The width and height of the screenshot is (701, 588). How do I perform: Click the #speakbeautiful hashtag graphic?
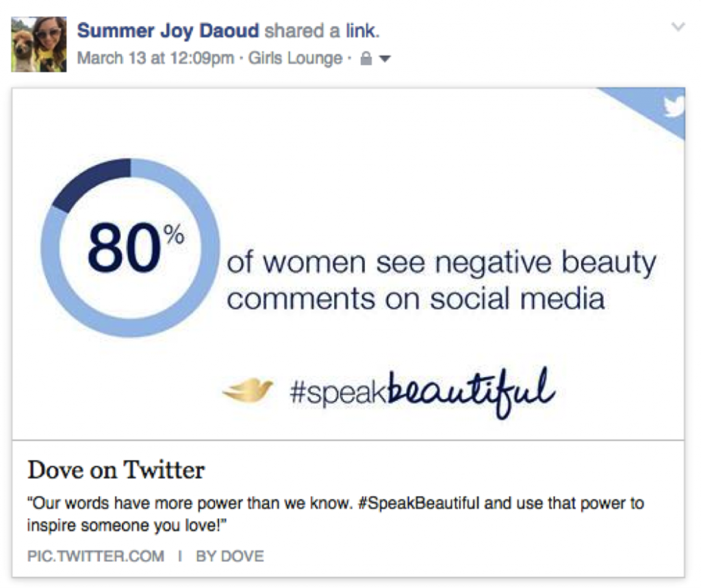pos(422,392)
